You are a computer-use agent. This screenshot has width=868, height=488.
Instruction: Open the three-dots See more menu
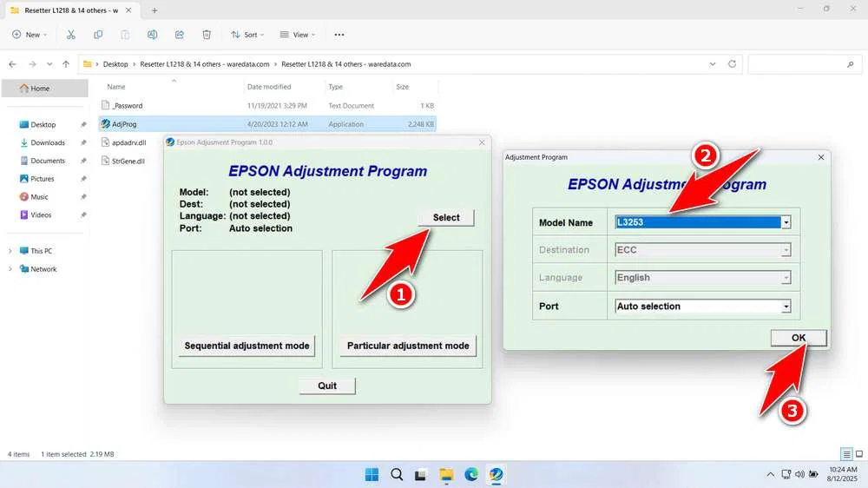[x=339, y=35]
